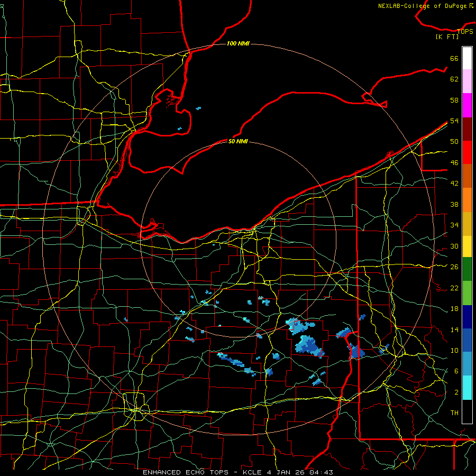Screen dimensions: 476x476
Task: Click the legend value '30'
Action: click(x=454, y=246)
